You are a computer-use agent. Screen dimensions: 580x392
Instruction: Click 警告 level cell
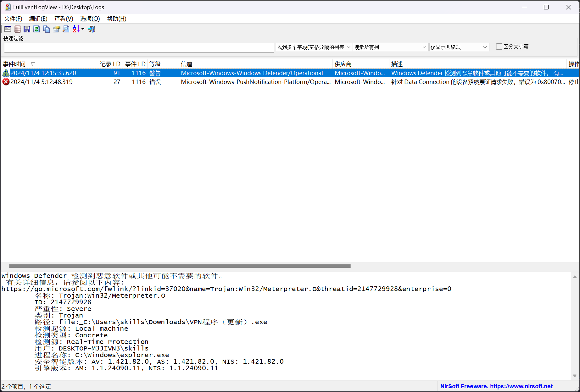tap(155, 73)
